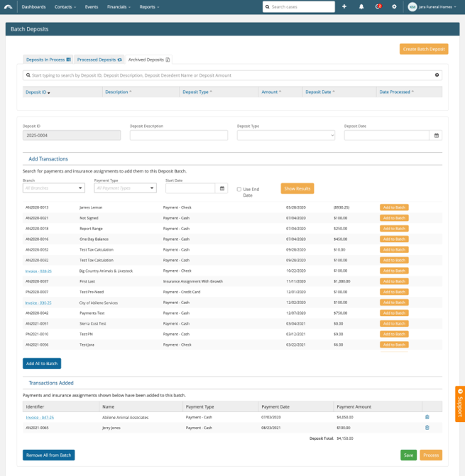Click Add All to Batch
The image size is (465, 476).
coord(42,363)
